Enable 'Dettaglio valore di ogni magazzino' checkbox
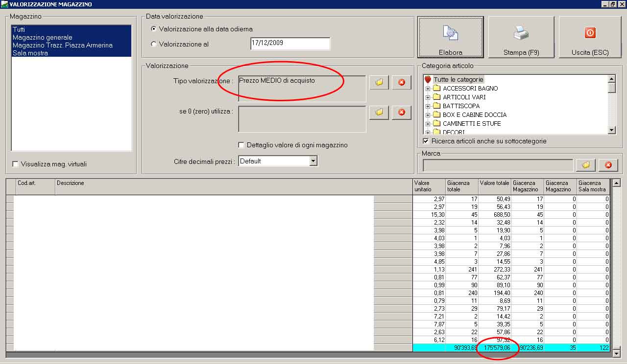 241,145
